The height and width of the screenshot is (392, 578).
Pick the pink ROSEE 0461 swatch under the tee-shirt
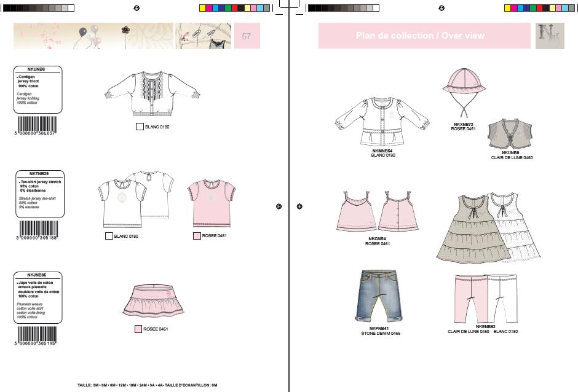[x=197, y=236]
